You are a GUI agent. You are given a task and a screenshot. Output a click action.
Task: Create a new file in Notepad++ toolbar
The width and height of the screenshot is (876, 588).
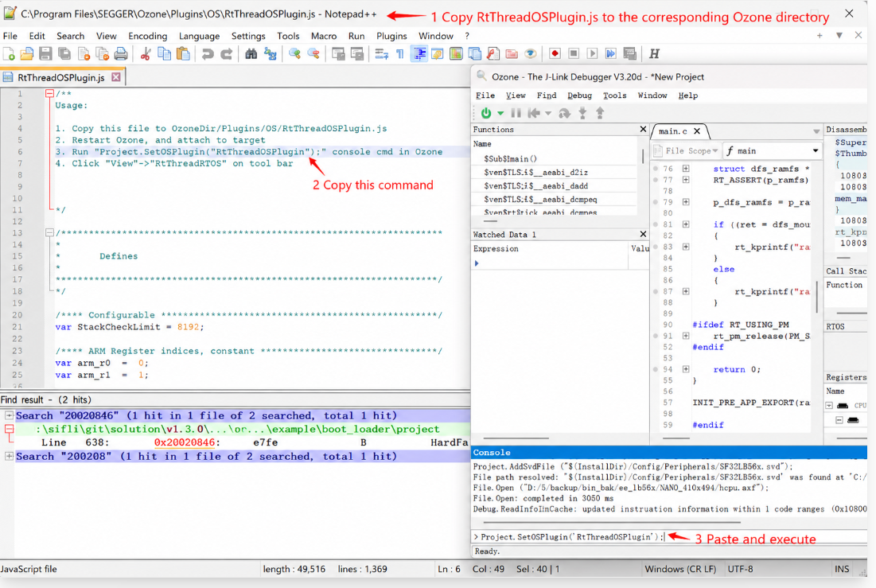(9, 53)
